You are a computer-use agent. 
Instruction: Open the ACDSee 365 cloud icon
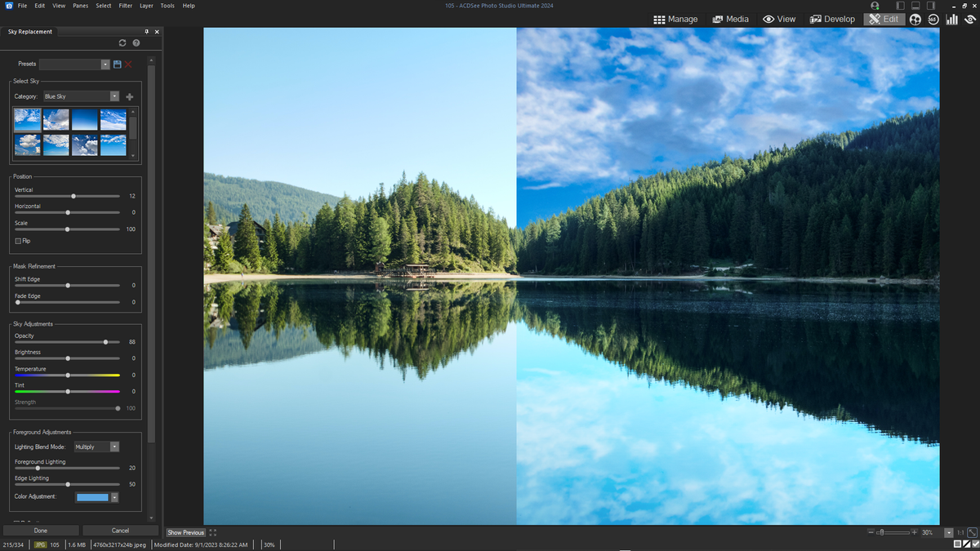coord(933,20)
